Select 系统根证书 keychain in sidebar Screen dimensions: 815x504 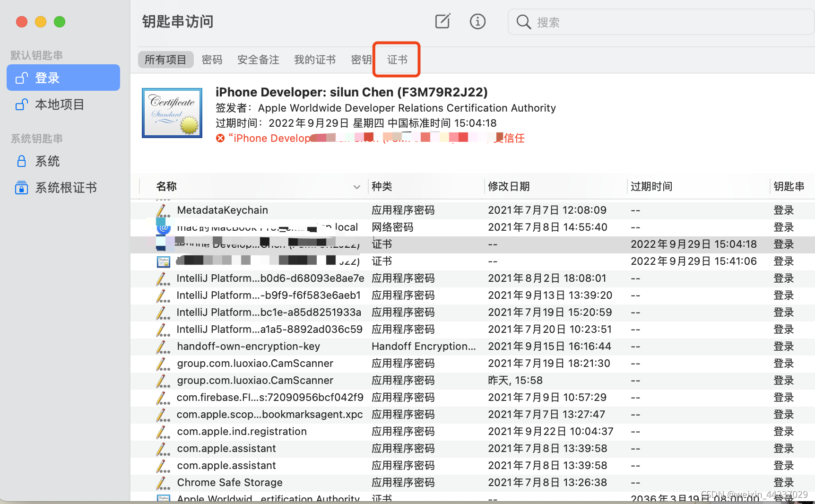point(63,188)
